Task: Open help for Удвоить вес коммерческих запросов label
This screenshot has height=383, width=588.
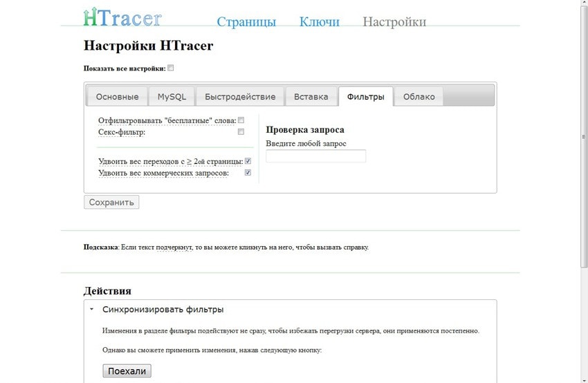Action: (163, 173)
